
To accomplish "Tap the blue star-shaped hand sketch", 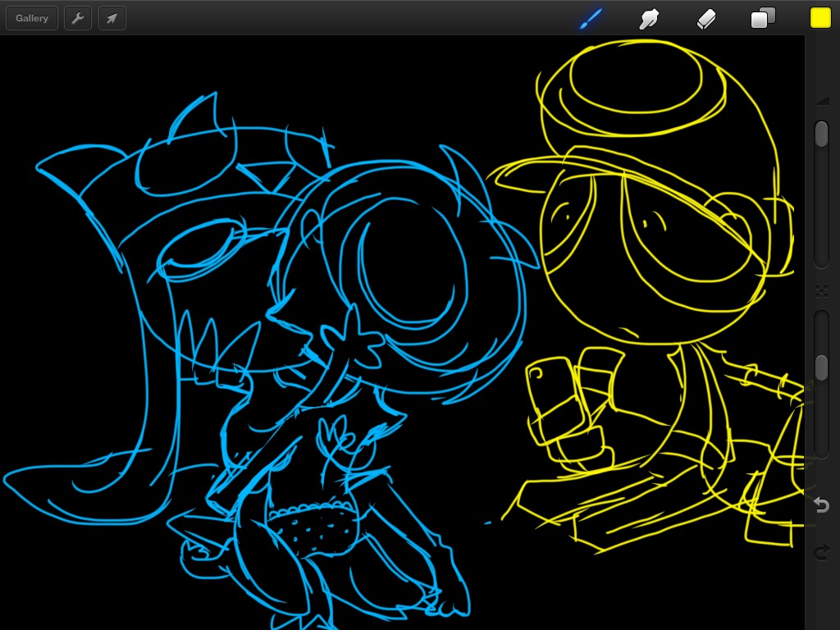I will coord(351,339).
